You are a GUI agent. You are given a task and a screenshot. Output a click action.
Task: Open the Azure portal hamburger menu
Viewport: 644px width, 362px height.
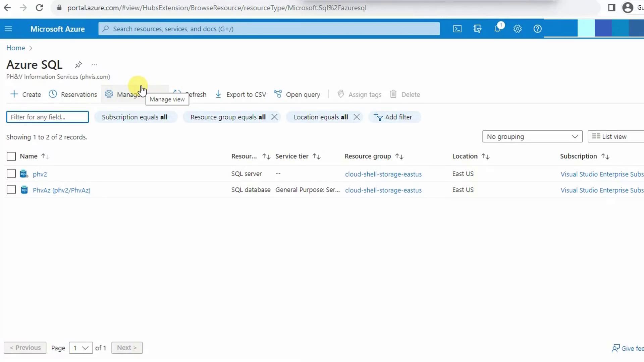point(8,29)
